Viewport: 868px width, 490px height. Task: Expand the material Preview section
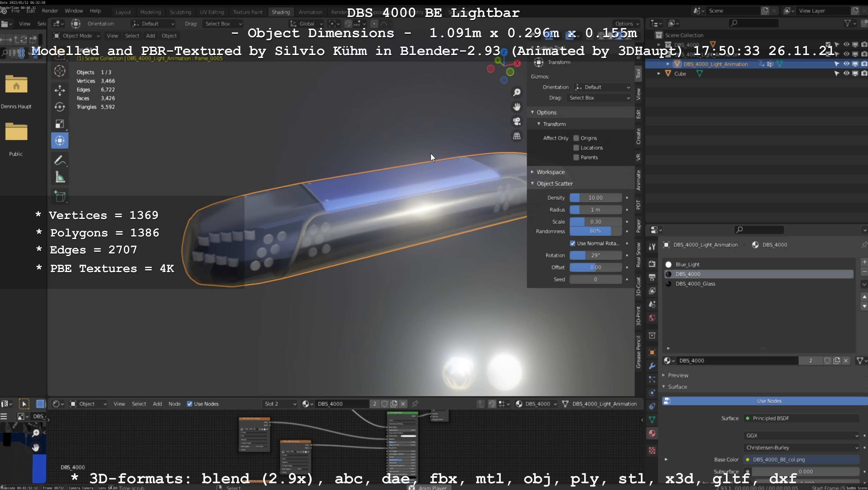(678, 375)
